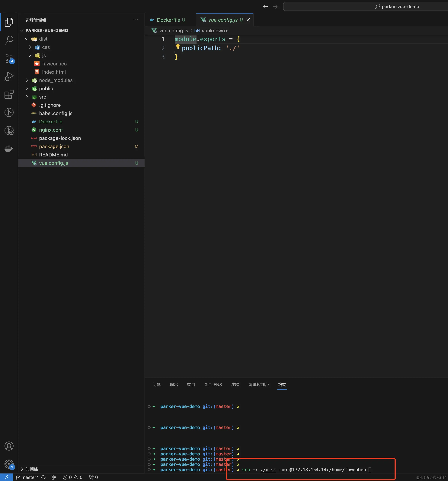The height and width of the screenshot is (481, 448).
Task: Open the Docker view icon
Action: coord(9,148)
